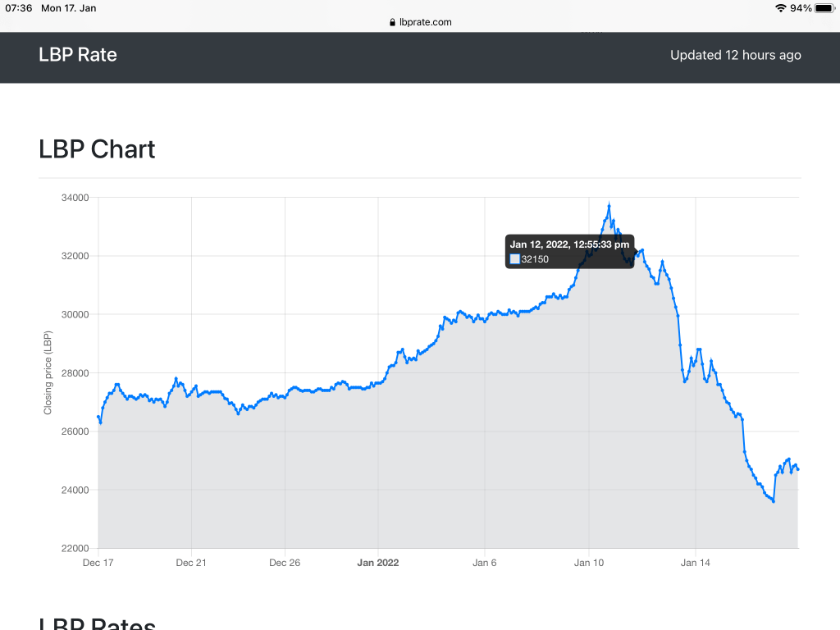Click the Dec 26 x-axis label
Viewport: 840px width, 630px height.
tap(284, 563)
